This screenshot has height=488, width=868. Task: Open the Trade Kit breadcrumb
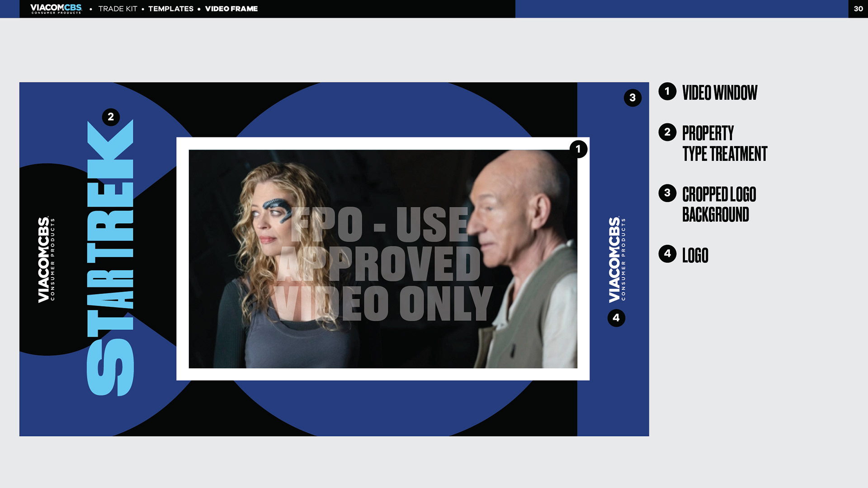coord(118,9)
